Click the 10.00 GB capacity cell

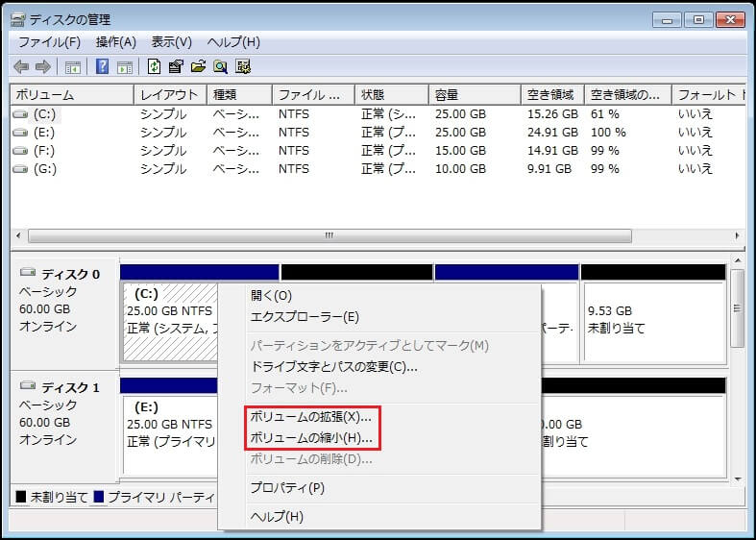coord(460,169)
